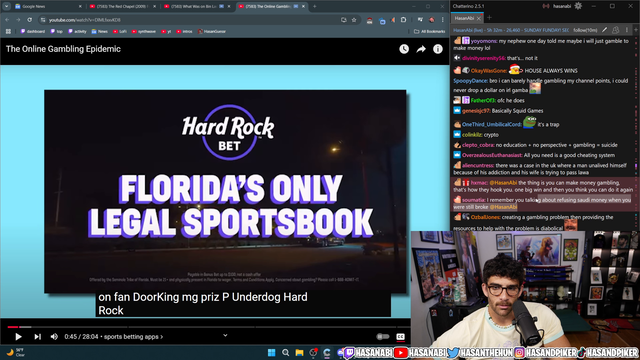Open the intros bookmark
Viewport: 640px width, 360px height.
[184, 31]
